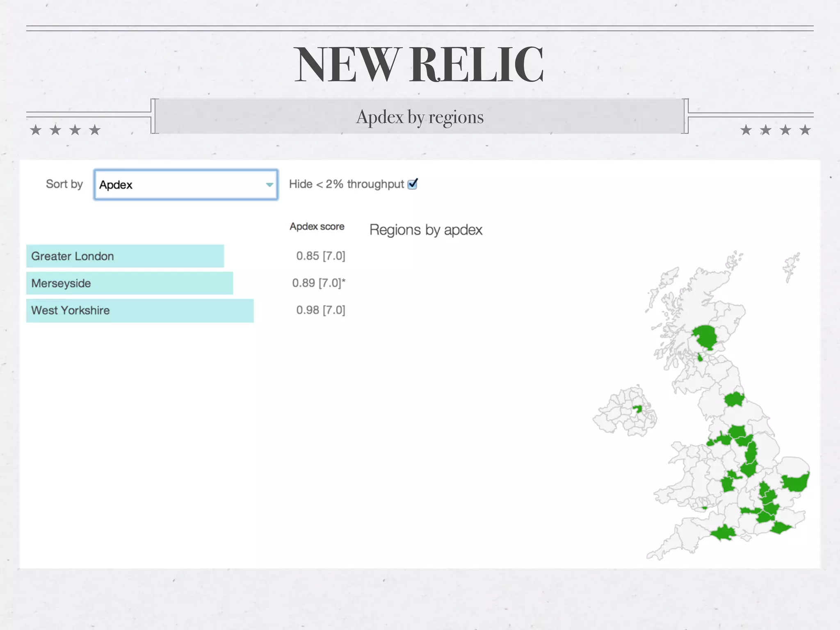Click West Yorkshire's 0.98 apdex score
The width and height of the screenshot is (840, 630).
pos(320,310)
